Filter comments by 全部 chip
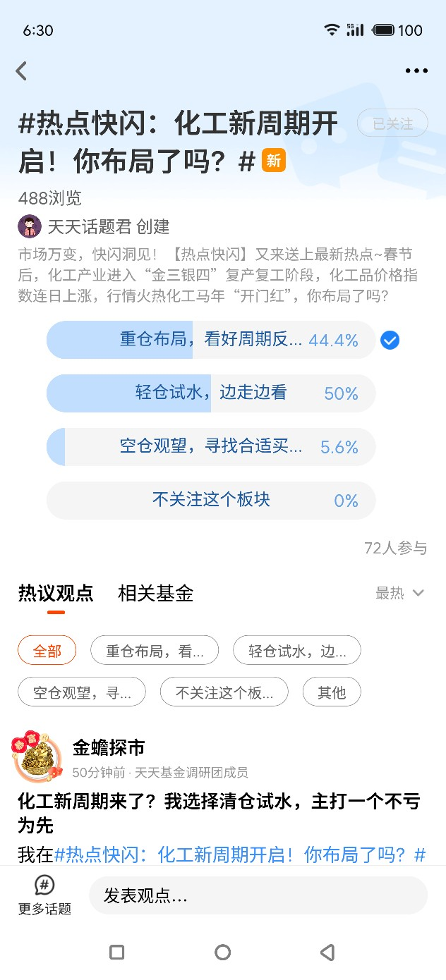The width and height of the screenshot is (446, 980). click(47, 650)
